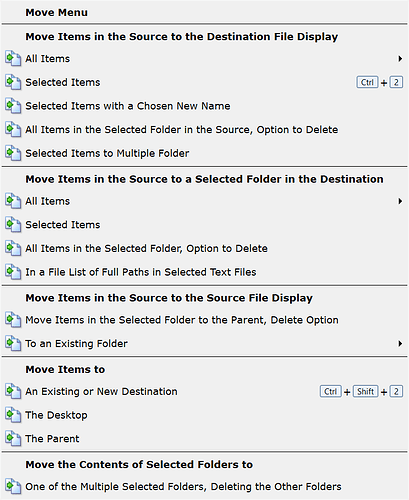
Task: Click the icon beside An Existing or New Destination
Action: 13,391
